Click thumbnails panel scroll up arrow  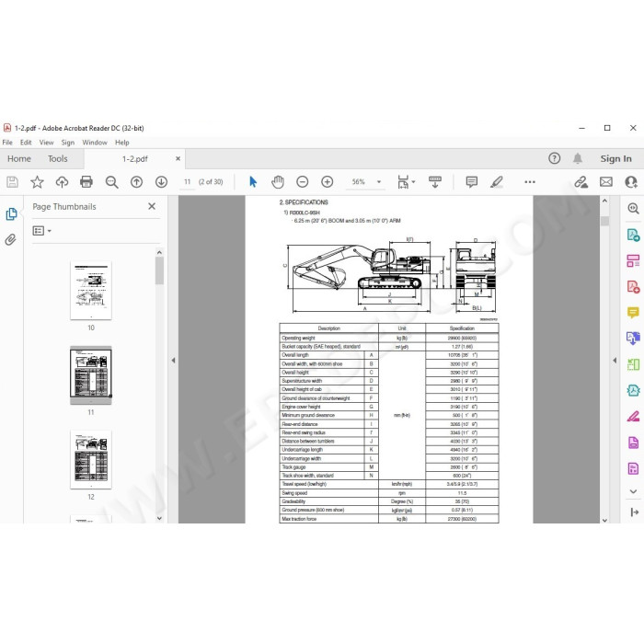159,252
